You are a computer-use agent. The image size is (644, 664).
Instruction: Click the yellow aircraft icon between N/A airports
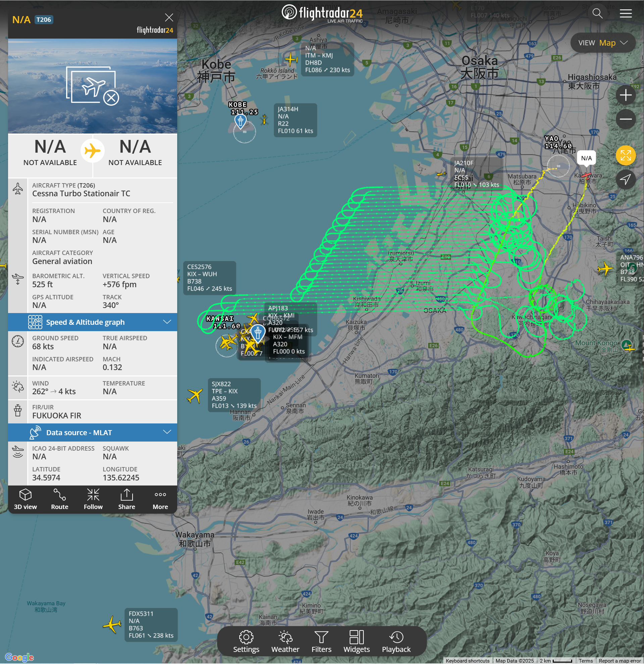[93, 150]
